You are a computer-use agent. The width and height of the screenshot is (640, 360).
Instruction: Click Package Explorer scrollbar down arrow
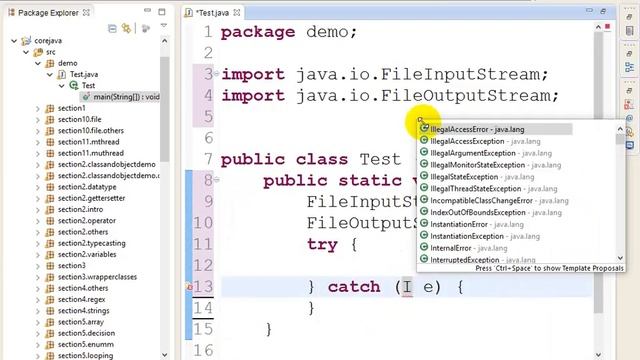164,355
